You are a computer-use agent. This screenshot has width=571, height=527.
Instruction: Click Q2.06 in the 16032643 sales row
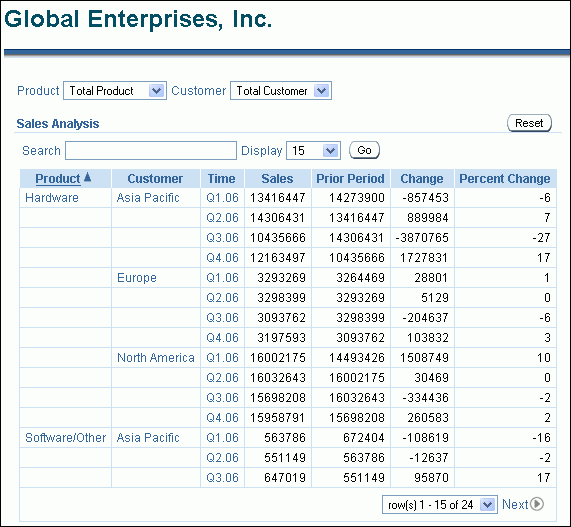[x=222, y=378]
